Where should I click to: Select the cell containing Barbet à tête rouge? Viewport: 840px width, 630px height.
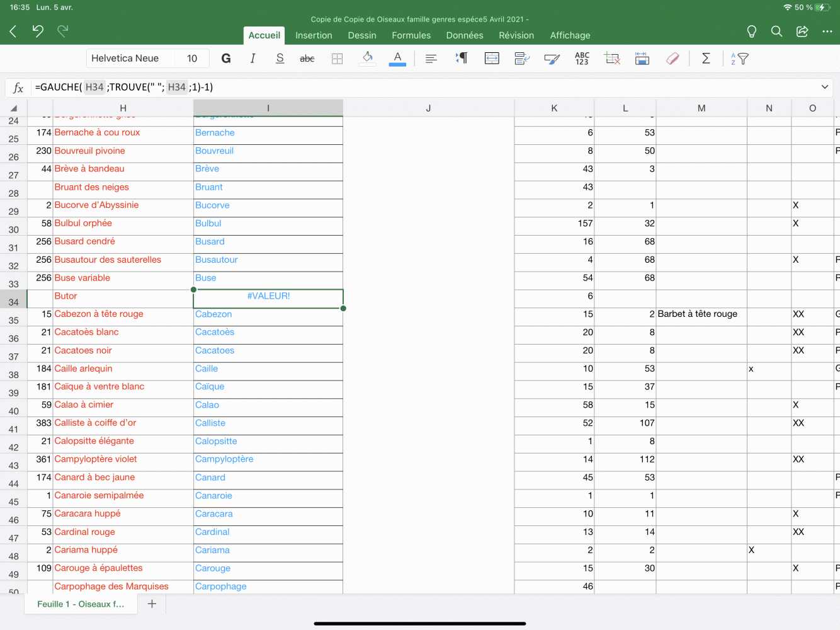(701, 314)
